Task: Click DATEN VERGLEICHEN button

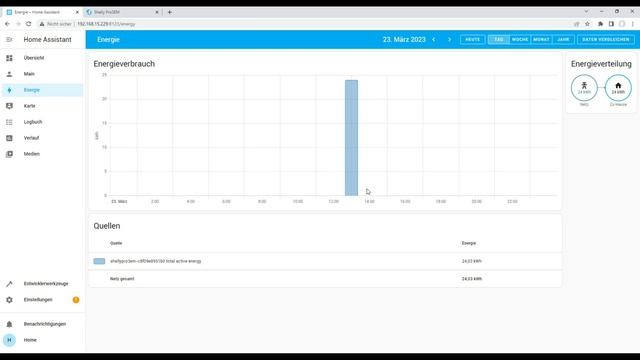Action: coord(606,40)
